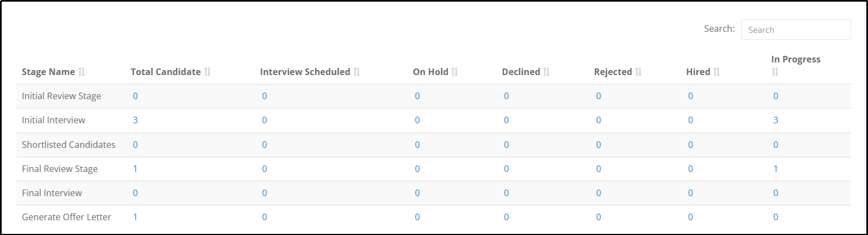Screen dimensions: 868x235
Task: Click Total Candidate sort arrows icon
Action: click(x=207, y=72)
